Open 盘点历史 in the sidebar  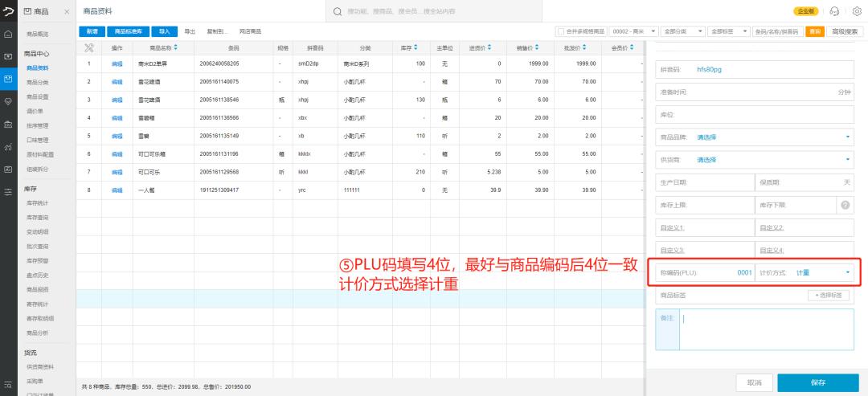pyautogui.click(x=38, y=275)
